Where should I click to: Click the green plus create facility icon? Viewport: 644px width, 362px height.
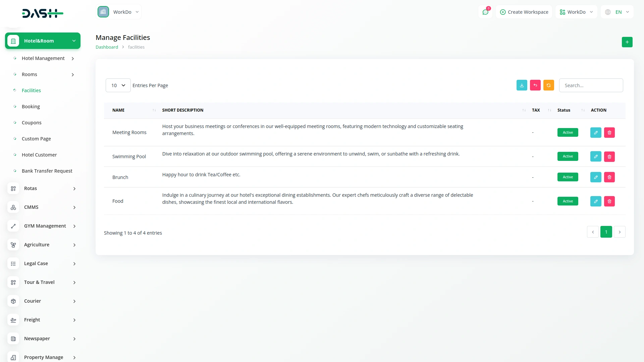click(627, 42)
